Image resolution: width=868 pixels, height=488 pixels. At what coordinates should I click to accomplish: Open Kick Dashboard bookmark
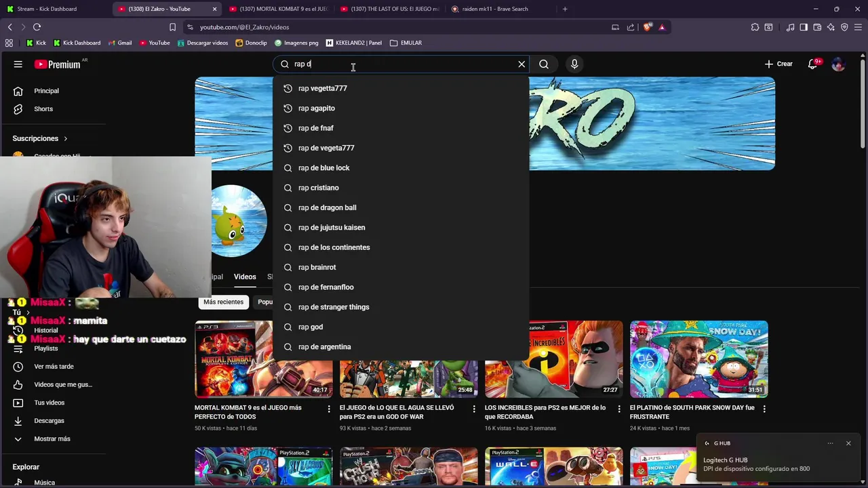77,43
